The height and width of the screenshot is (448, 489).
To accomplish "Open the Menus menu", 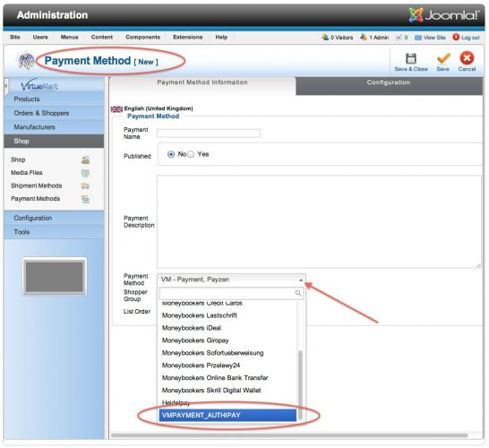I will point(69,37).
